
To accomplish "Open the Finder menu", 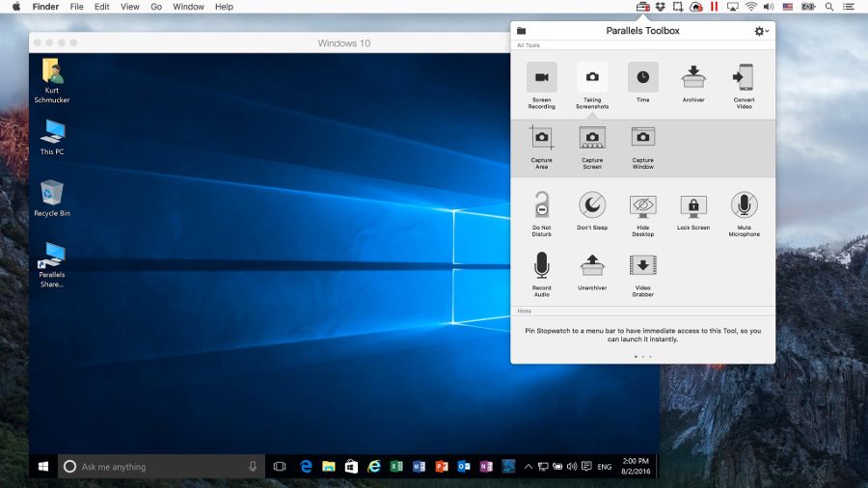I will 45,7.
